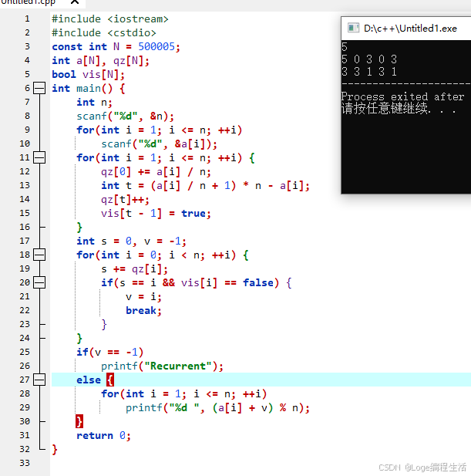471x476 pixels.
Task: Click console output line '3 3 1 3 1'
Action: 369,72
